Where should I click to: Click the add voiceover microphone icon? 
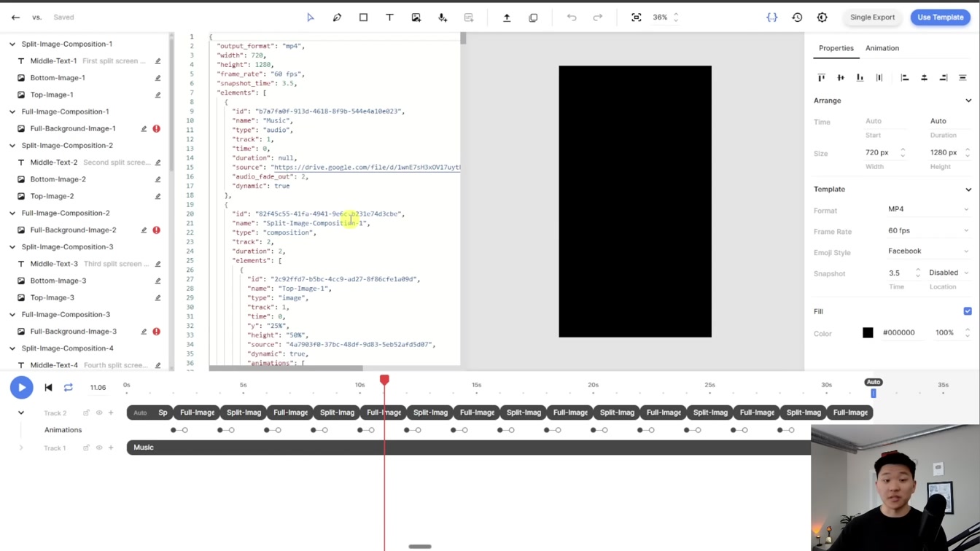(x=443, y=17)
